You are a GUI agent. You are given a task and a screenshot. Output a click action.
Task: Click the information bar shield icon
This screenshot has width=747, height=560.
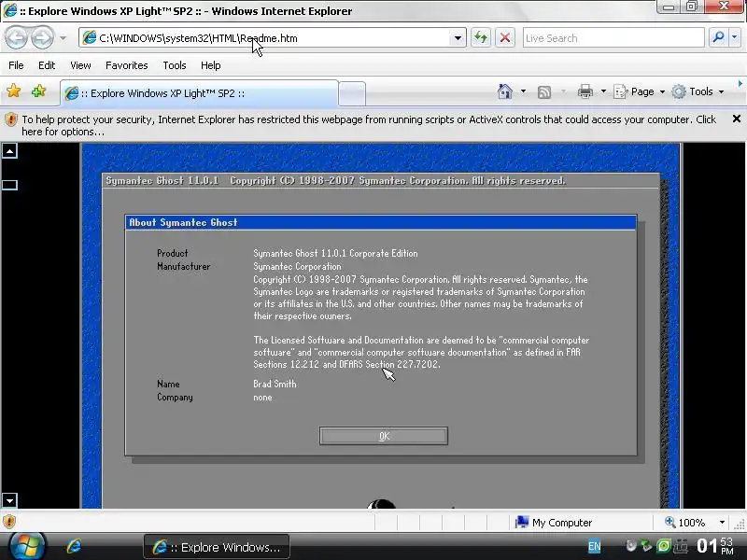click(10, 120)
